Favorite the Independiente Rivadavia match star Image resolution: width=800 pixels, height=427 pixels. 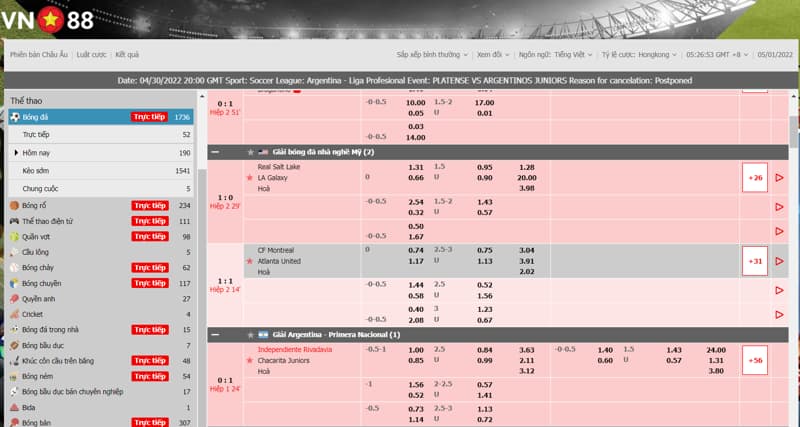(249, 361)
